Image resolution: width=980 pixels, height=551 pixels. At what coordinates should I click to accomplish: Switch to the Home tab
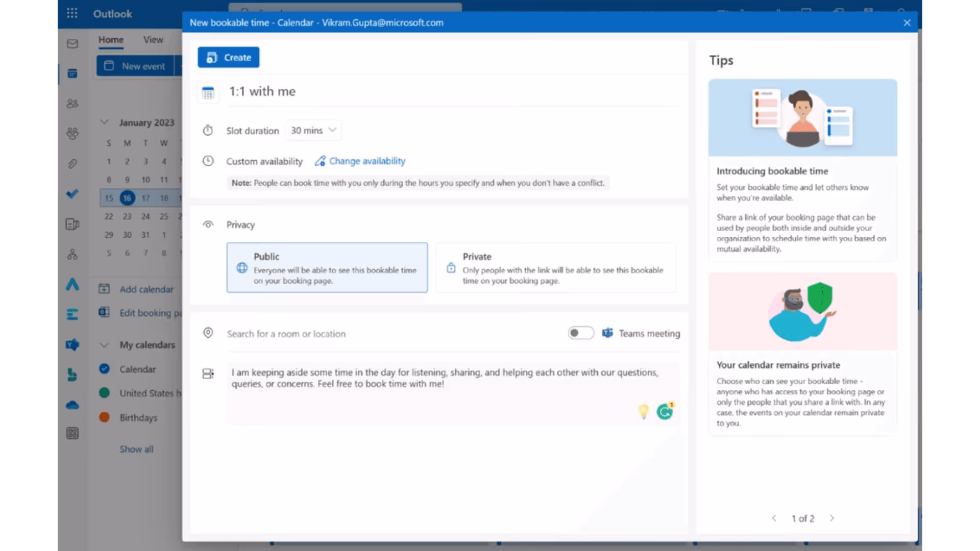pos(111,40)
